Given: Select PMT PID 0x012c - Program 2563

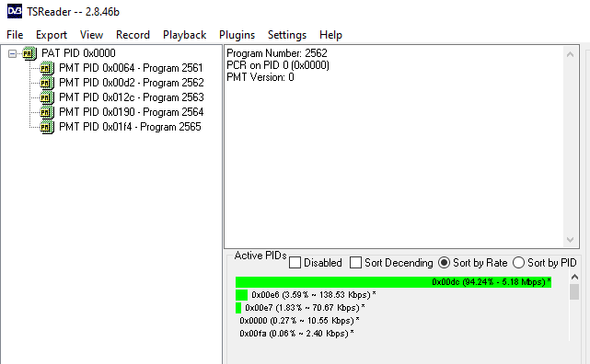Looking at the screenshot, I should coord(132,97).
